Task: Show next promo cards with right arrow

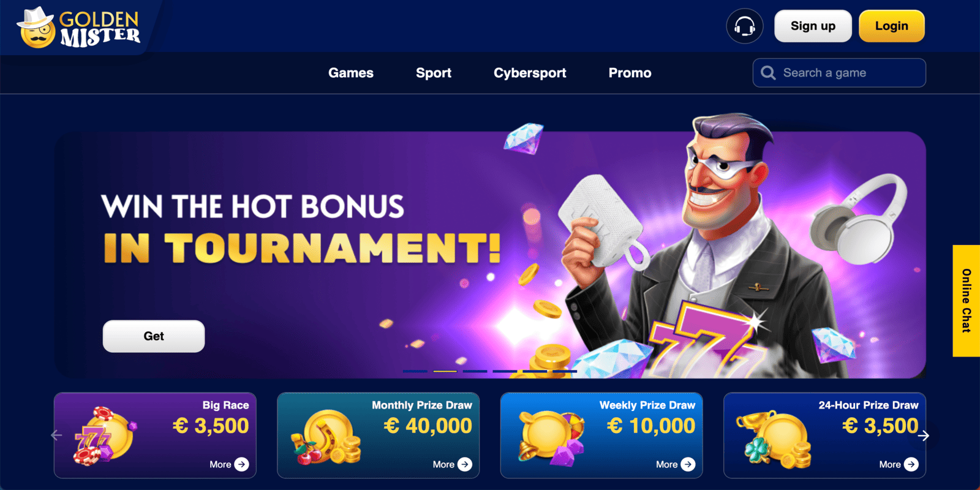Action: click(924, 435)
